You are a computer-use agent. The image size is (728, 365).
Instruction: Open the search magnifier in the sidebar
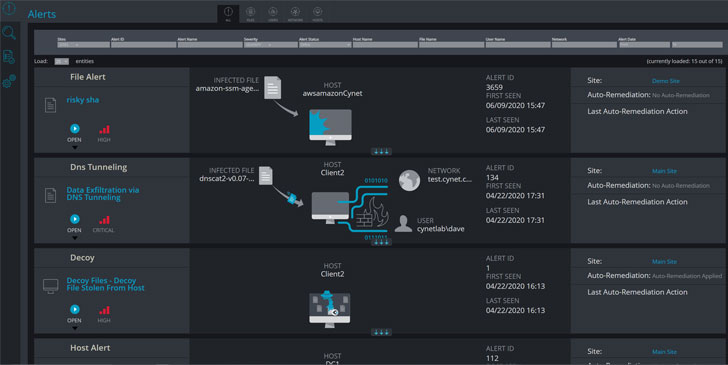9,33
